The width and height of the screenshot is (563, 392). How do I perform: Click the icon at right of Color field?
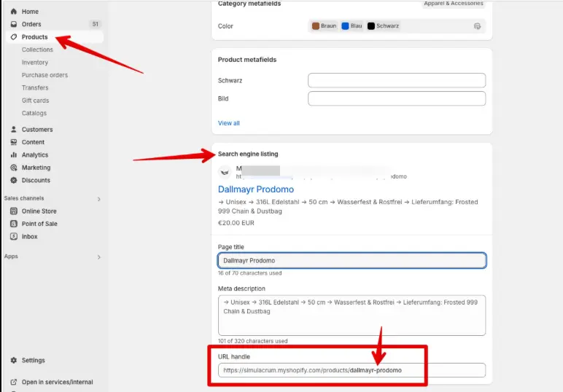click(x=477, y=26)
